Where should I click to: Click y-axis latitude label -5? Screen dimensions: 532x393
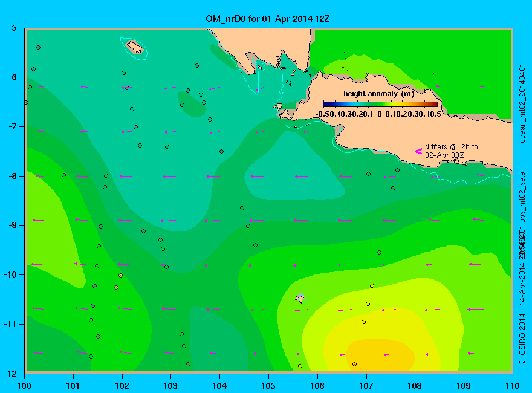(12, 28)
